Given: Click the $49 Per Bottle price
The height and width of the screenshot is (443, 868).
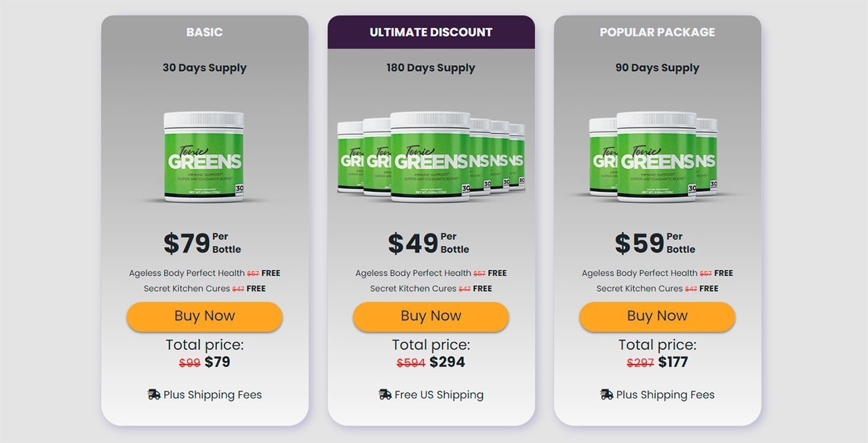Looking at the screenshot, I should pos(428,243).
